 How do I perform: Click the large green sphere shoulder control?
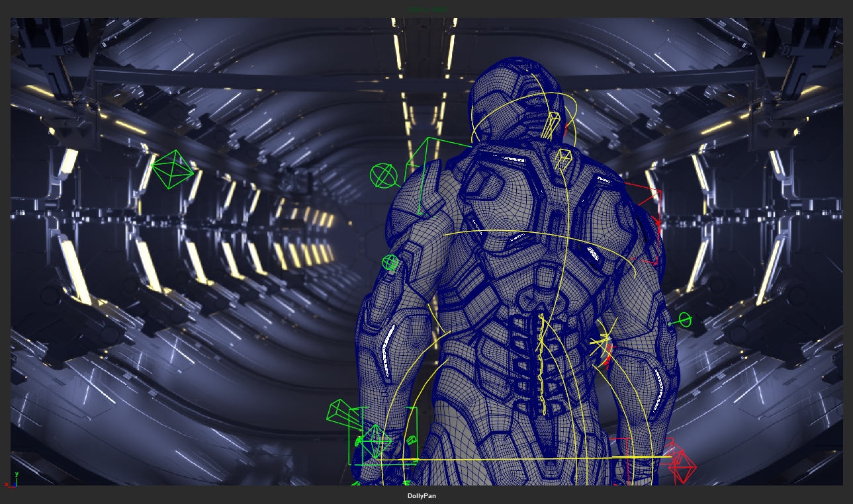point(383,176)
